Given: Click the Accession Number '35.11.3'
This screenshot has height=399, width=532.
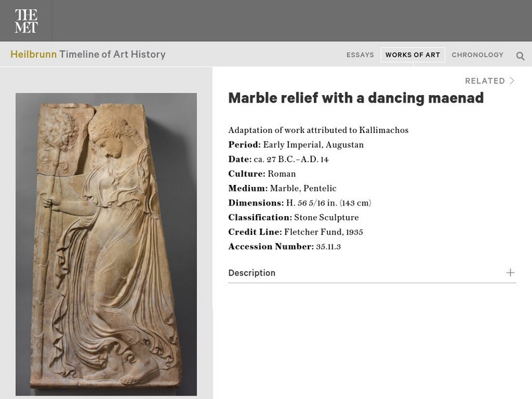Looking at the screenshot, I should pyautogui.click(x=328, y=247).
